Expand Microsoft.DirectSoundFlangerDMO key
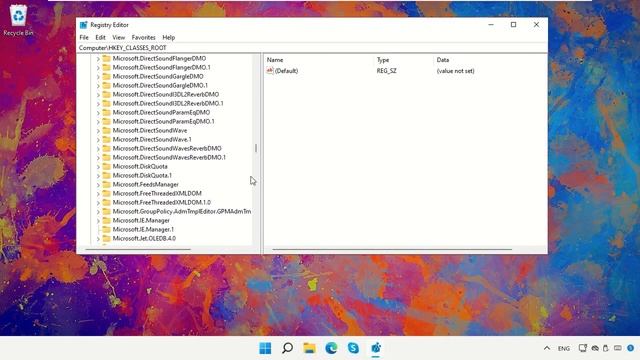Screen dimensions: 640x360 point(98,59)
